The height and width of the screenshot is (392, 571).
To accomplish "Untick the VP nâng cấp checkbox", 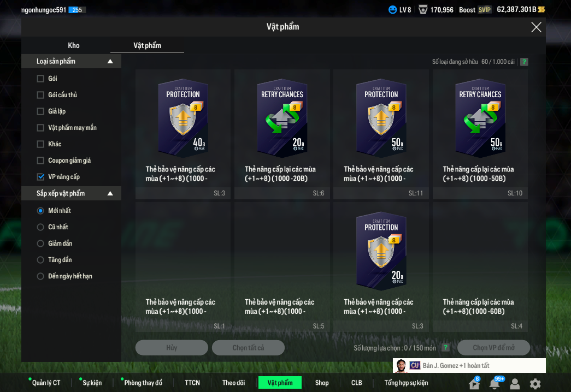I will (40, 177).
